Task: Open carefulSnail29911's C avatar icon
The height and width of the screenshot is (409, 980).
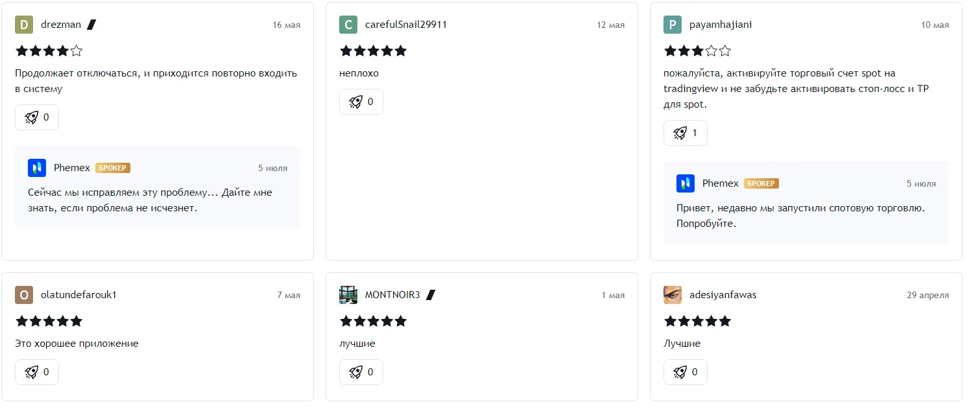Action: click(x=348, y=25)
